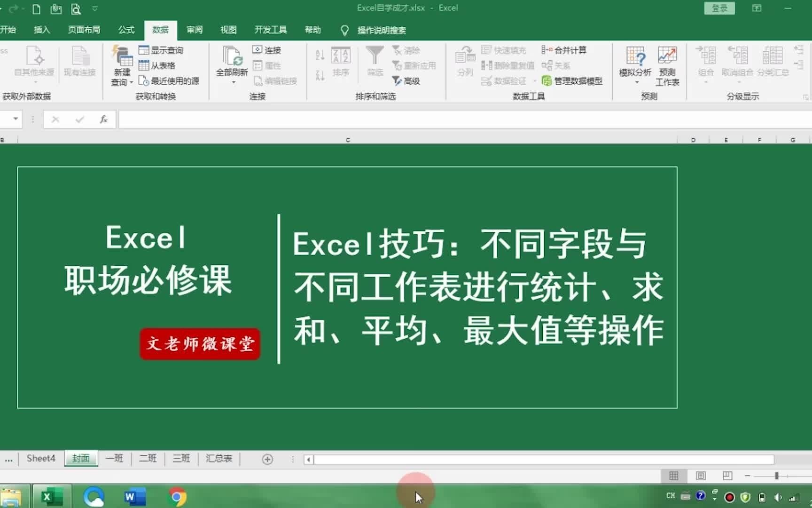Expand Customize Quick Access Toolbar arrow

(95, 8)
